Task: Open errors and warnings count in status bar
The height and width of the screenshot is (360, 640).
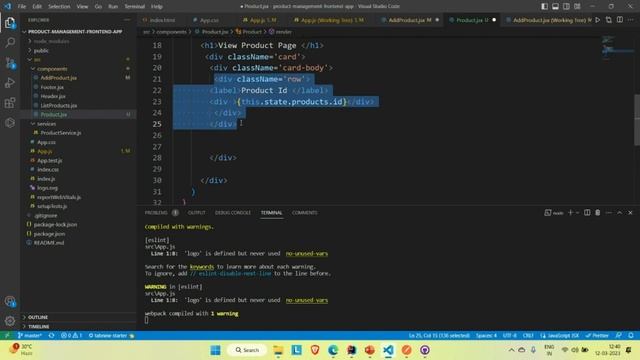Action: tap(71, 336)
